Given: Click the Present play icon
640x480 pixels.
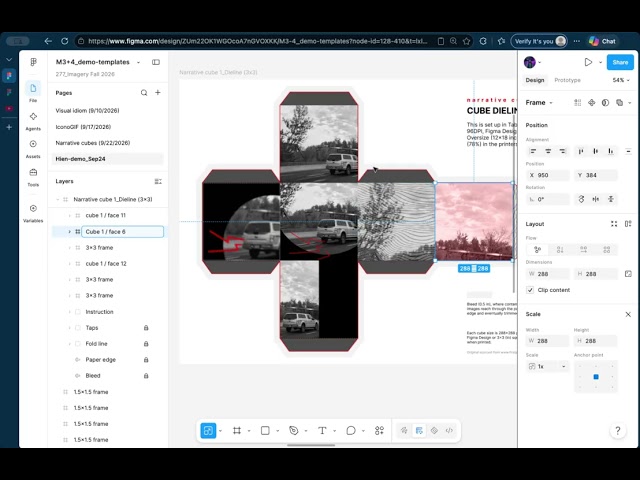Looking at the screenshot, I should (x=588, y=62).
